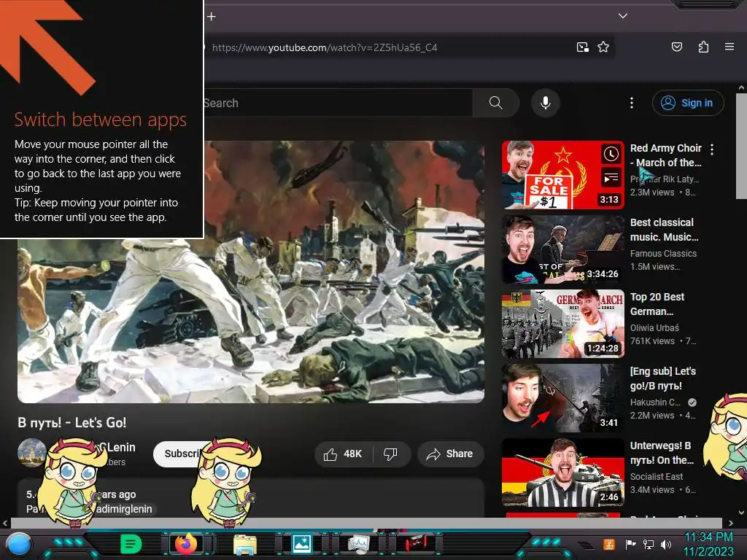Screen dimensions: 747x560
Task: Open network tray icon
Action: coord(649,544)
